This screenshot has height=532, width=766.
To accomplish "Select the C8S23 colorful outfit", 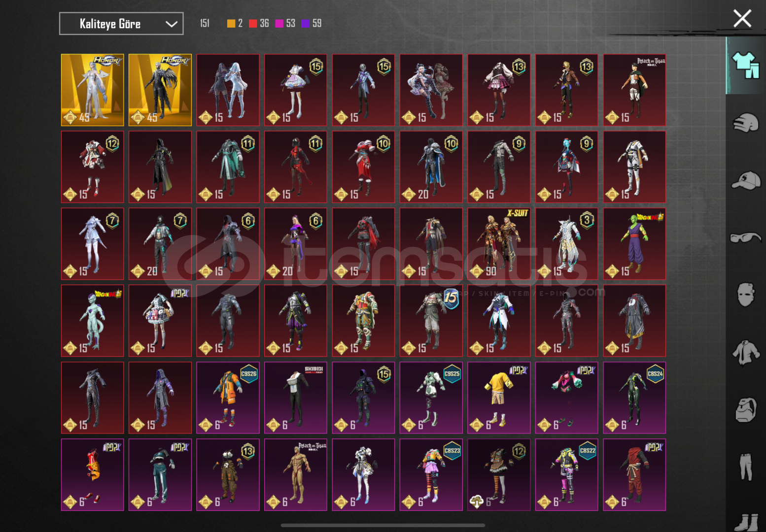I will (431, 474).
